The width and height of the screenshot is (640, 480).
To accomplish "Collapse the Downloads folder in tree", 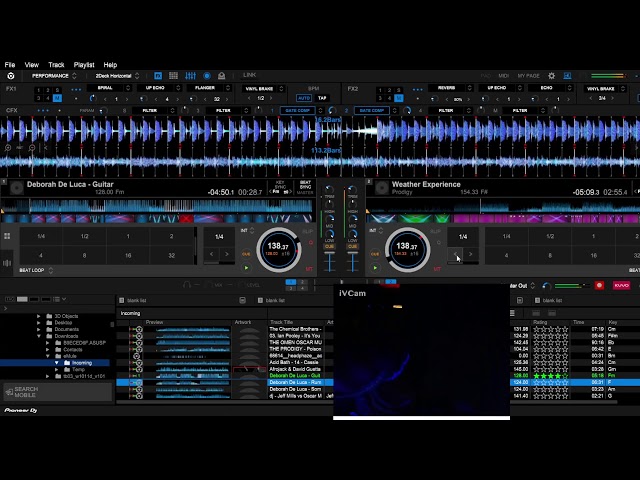I will click(x=38, y=336).
